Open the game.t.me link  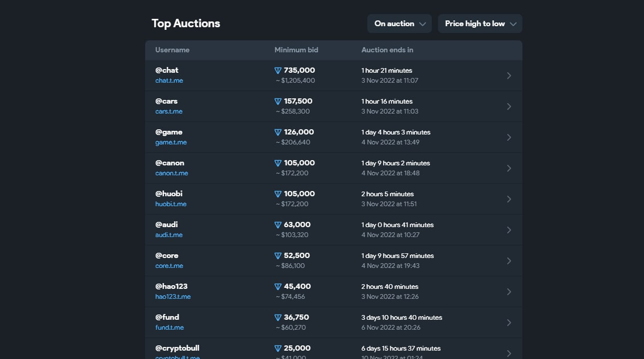click(x=171, y=142)
